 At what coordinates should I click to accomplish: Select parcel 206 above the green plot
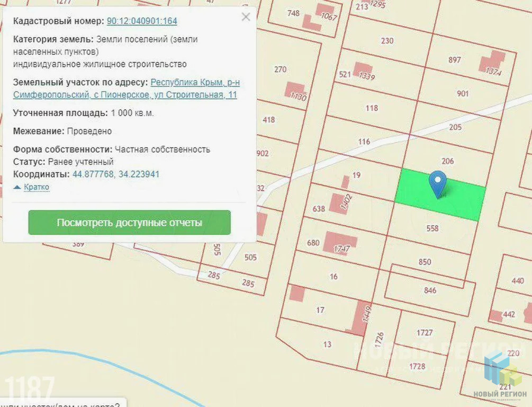point(447,161)
